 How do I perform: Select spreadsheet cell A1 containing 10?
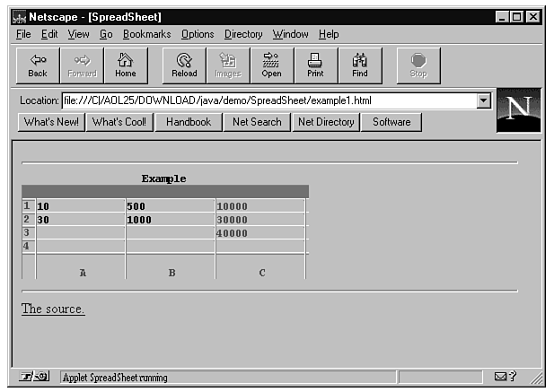(80, 206)
